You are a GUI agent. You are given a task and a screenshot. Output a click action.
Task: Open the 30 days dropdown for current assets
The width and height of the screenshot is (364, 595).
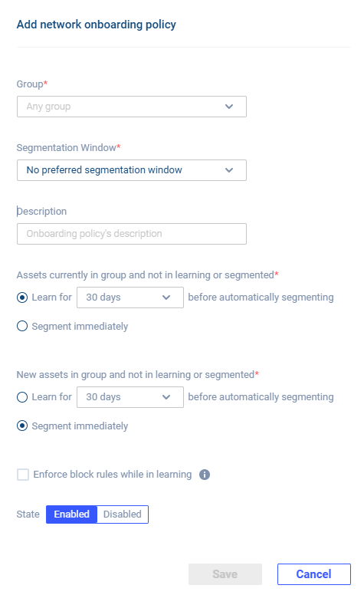(x=130, y=297)
